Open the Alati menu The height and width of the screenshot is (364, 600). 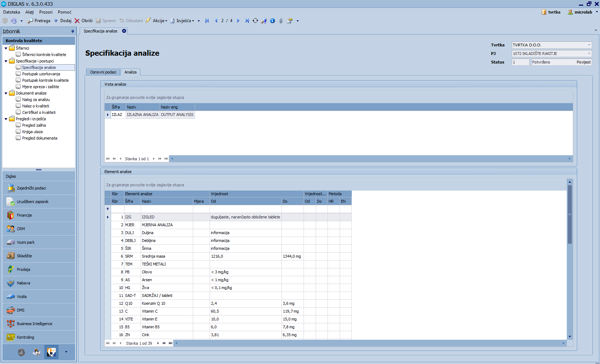click(30, 12)
